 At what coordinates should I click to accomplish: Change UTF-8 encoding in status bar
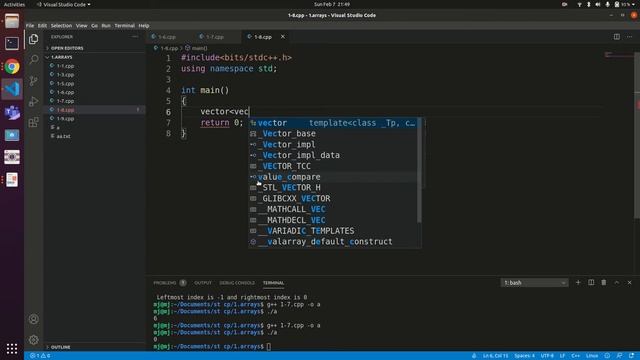tap(547, 356)
